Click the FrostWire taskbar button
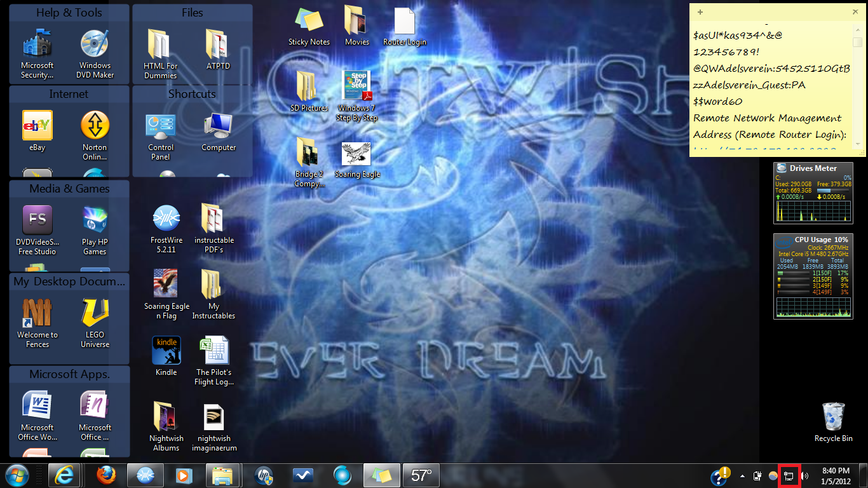The image size is (868, 488). coord(146,475)
